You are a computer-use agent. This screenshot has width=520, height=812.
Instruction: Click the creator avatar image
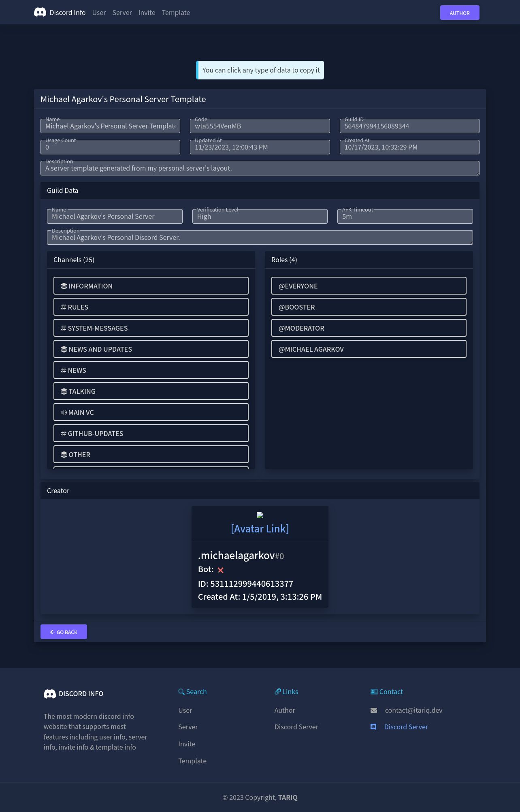pos(260,515)
